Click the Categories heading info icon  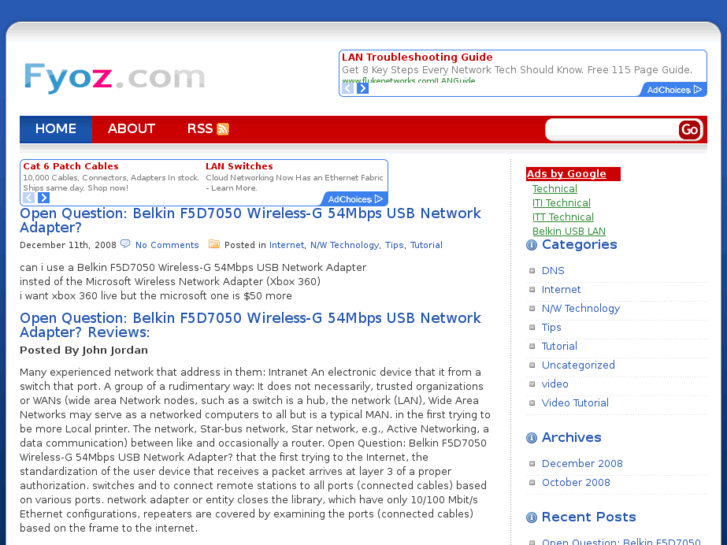point(531,245)
